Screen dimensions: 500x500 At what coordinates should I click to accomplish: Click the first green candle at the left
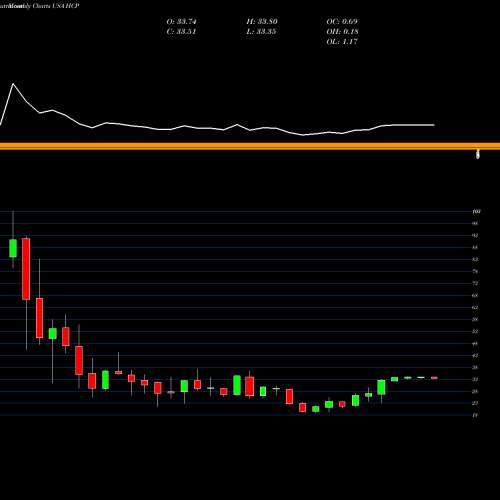click(13, 248)
